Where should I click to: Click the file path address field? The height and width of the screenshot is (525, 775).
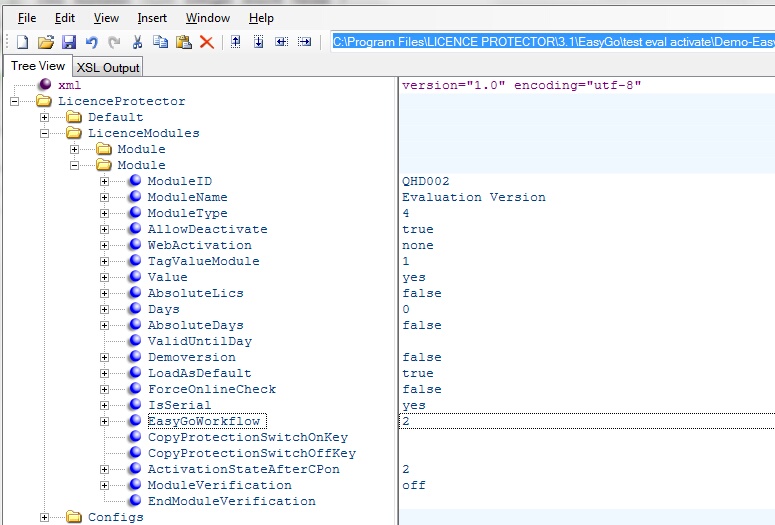click(x=553, y=42)
